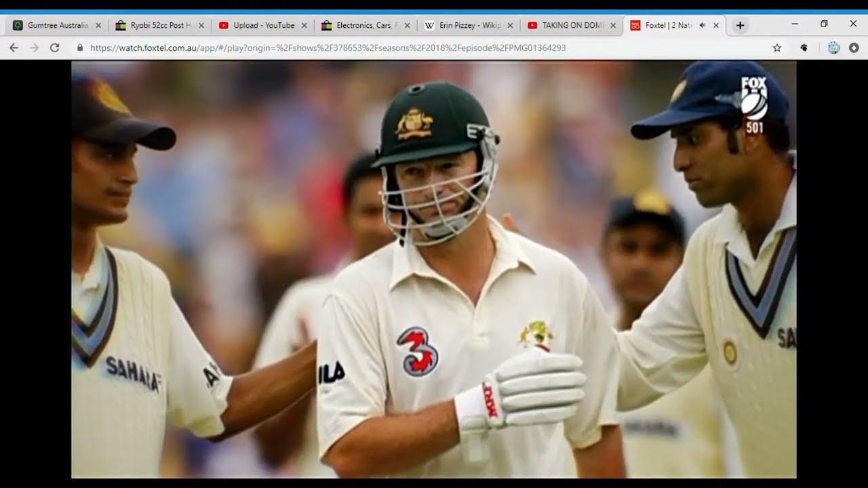Open the browser update/menu icon
Image resolution: width=868 pixels, height=488 pixels.
click(854, 47)
